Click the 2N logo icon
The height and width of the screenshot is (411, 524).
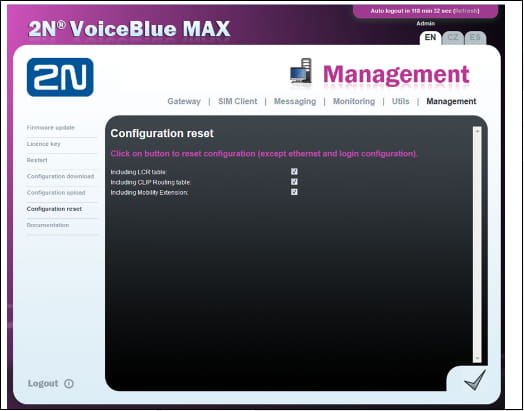(x=60, y=77)
